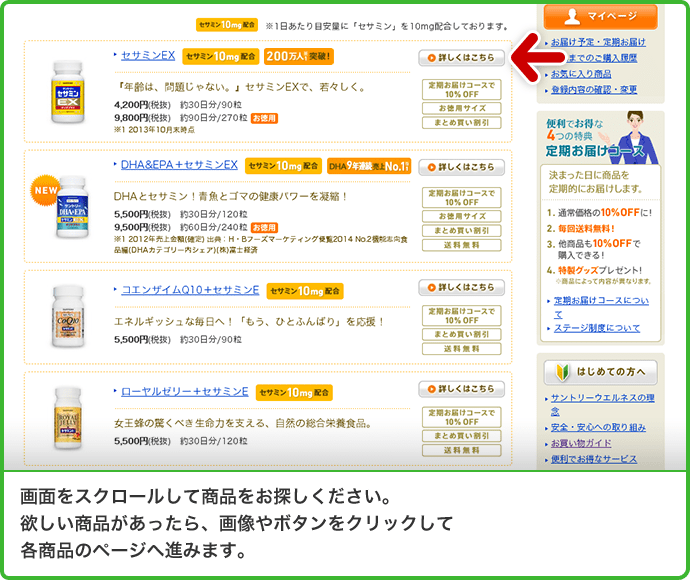
Task: Open ローヤルゼリー+セサミンE title link
Action: pyautogui.click(x=184, y=392)
